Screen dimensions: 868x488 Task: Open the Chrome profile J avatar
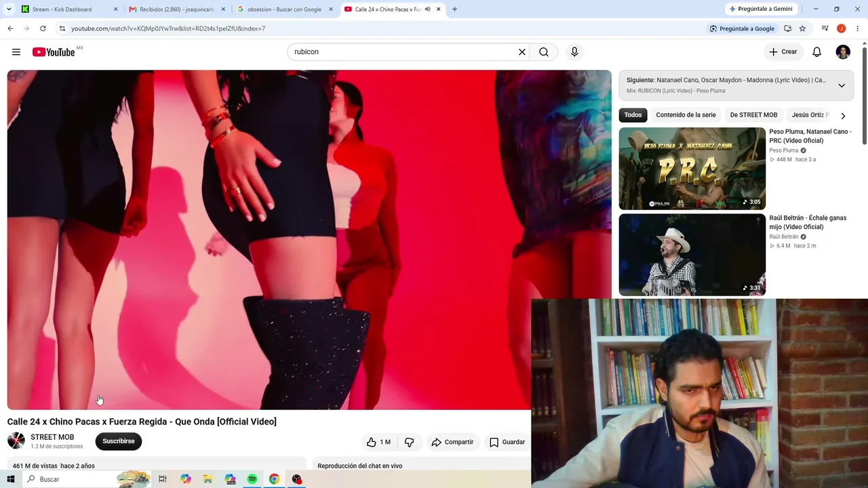tap(841, 28)
